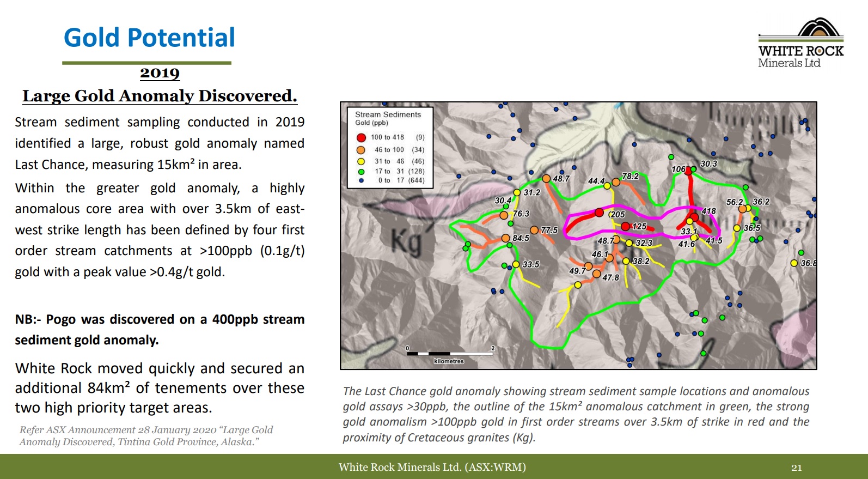
Task: Click the 2019 heading
Action: click(160, 72)
